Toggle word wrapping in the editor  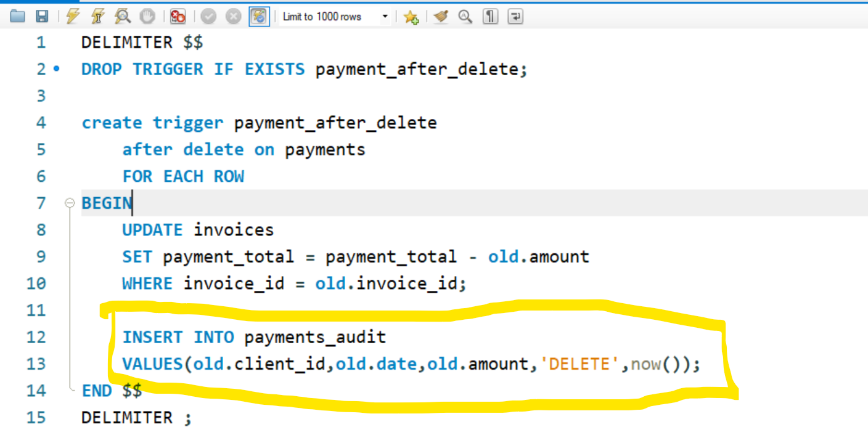pyautogui.click(x=515, y=17)
